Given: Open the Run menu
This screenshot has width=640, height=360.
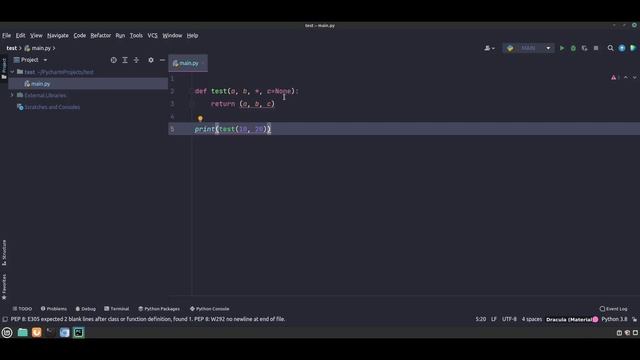Looking at the screenshot, I should pyautogui.click(x=120, y=36).
